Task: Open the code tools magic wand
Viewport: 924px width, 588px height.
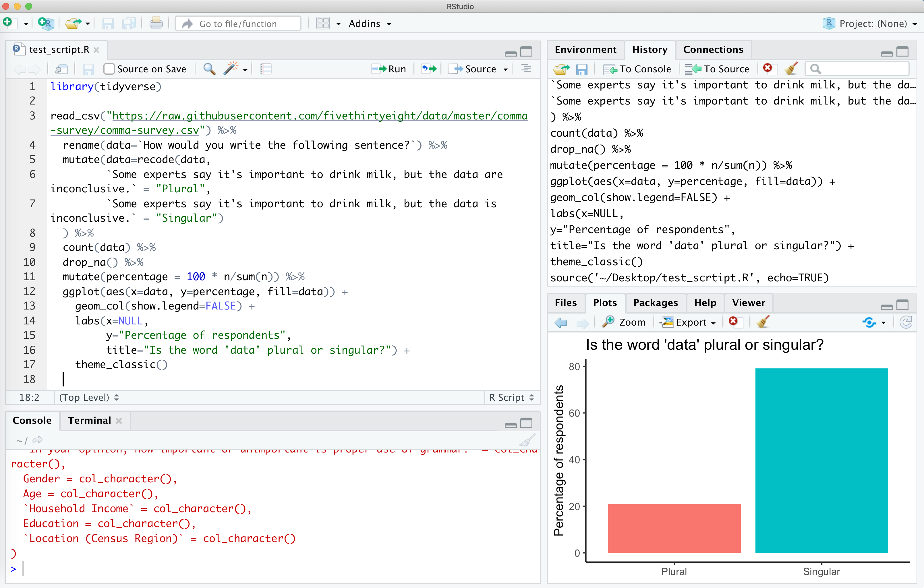Action: (x=231, y=69)
